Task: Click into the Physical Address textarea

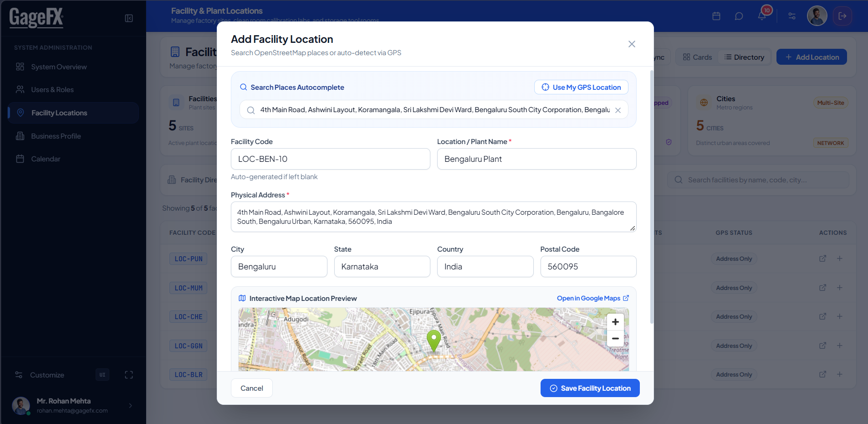Action: point(434,217)
